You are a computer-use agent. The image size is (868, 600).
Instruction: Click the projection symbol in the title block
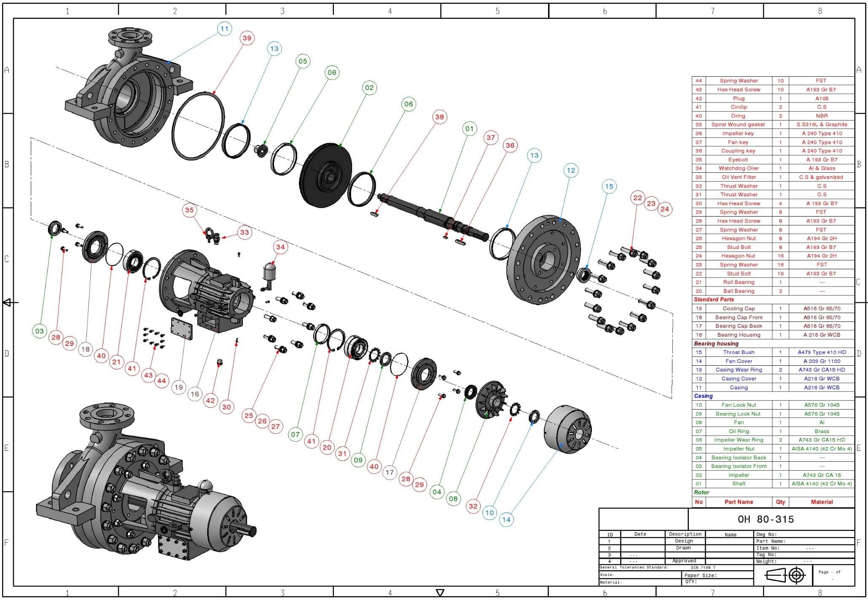[x=786, y=575]
